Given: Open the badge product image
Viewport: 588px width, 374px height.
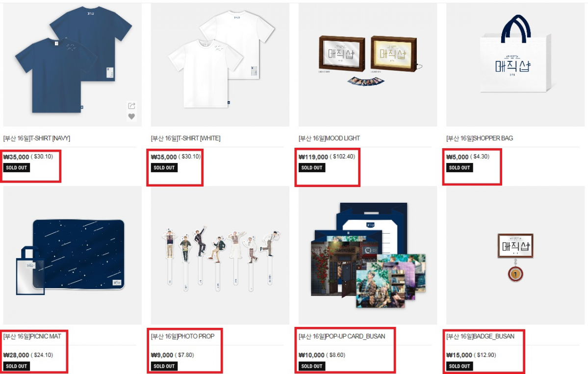Looking at the screenshot, I should [515, 255].
